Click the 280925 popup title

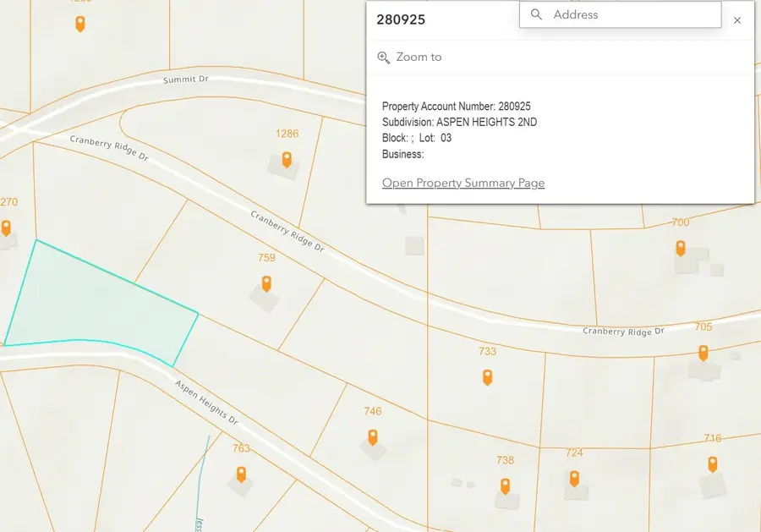(401, 19)
